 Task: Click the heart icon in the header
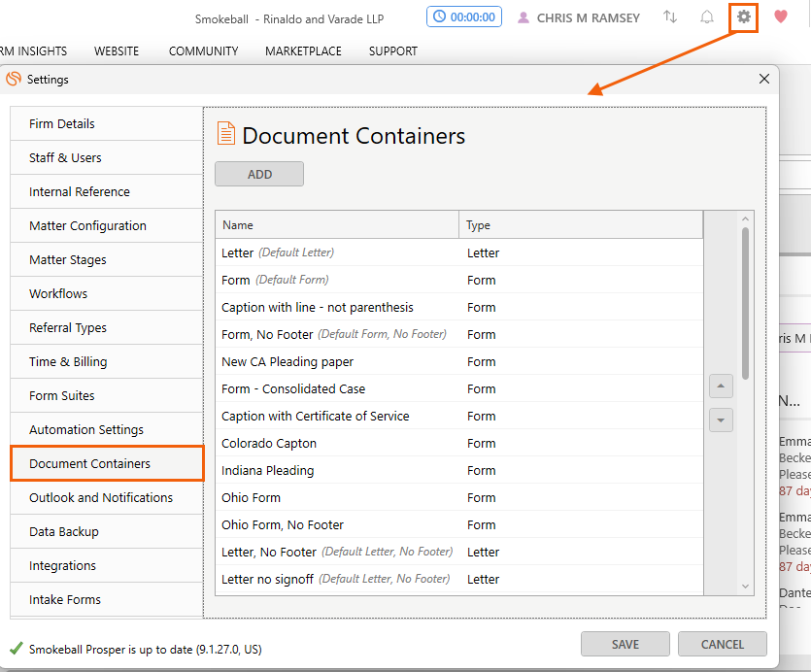pyautogui.click(x=781, y=17)
